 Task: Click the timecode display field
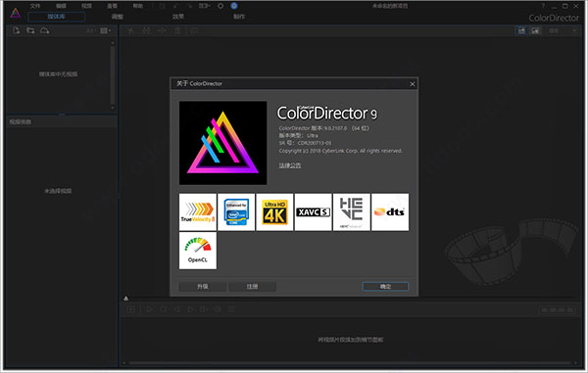click(557, 309)
